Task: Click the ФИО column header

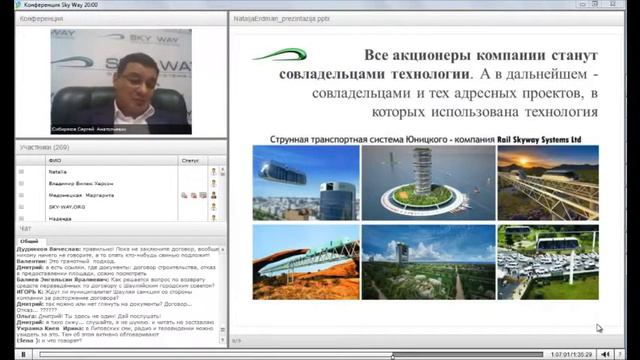Action: tap(54, 160)
